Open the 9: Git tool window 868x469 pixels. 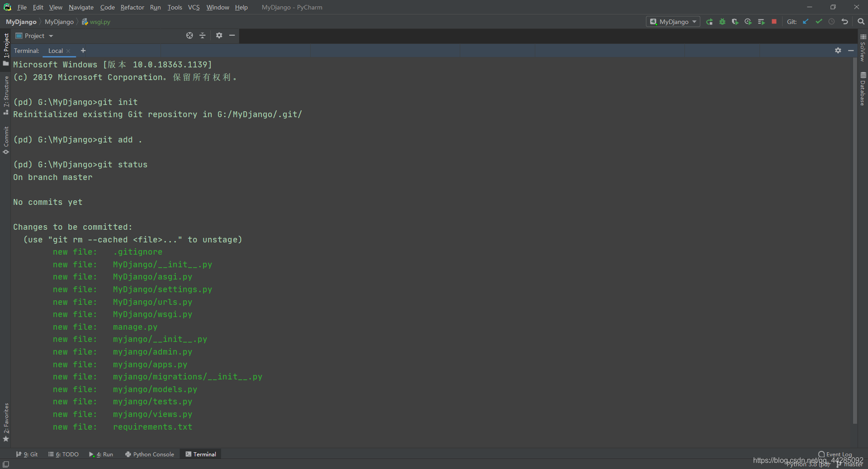tap(27, 454)
